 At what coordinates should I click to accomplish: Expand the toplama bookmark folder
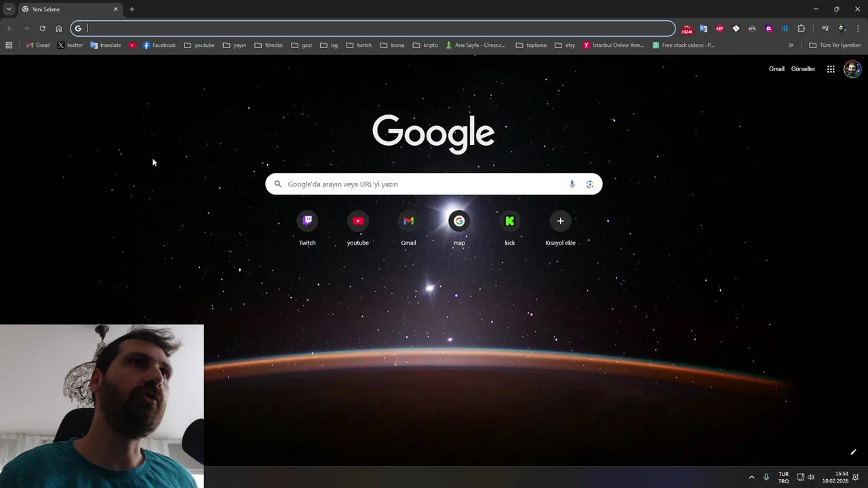[531, 45]
